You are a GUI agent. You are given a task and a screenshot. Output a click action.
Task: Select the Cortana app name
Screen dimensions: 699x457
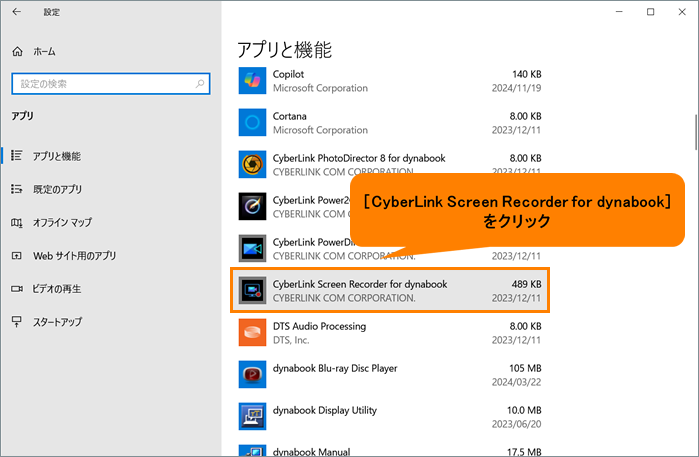click(290, 116)
